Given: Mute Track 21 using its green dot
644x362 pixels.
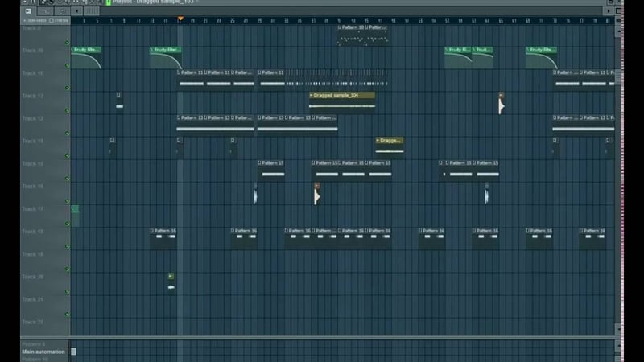Looking at the screenshot, I should (68, 315).
